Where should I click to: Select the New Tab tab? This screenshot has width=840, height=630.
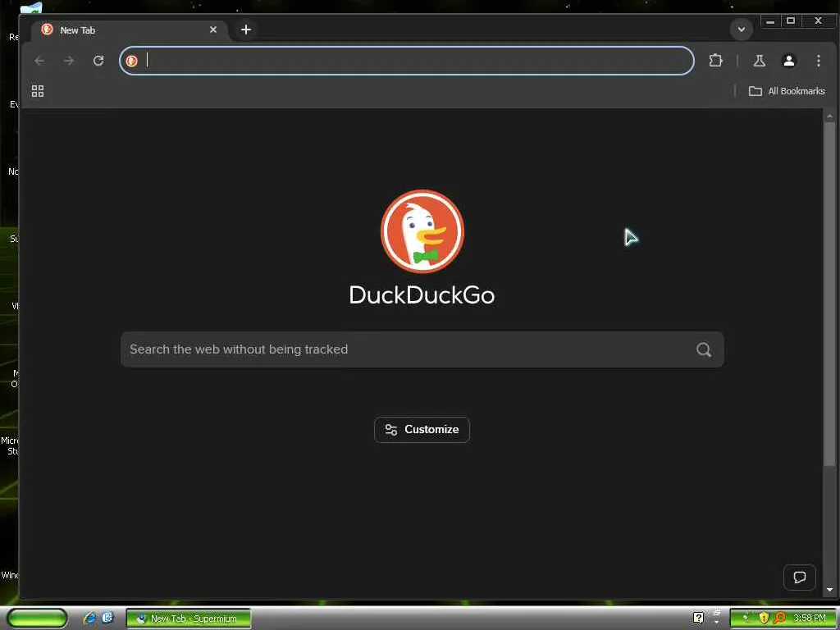tap(130, 30)
